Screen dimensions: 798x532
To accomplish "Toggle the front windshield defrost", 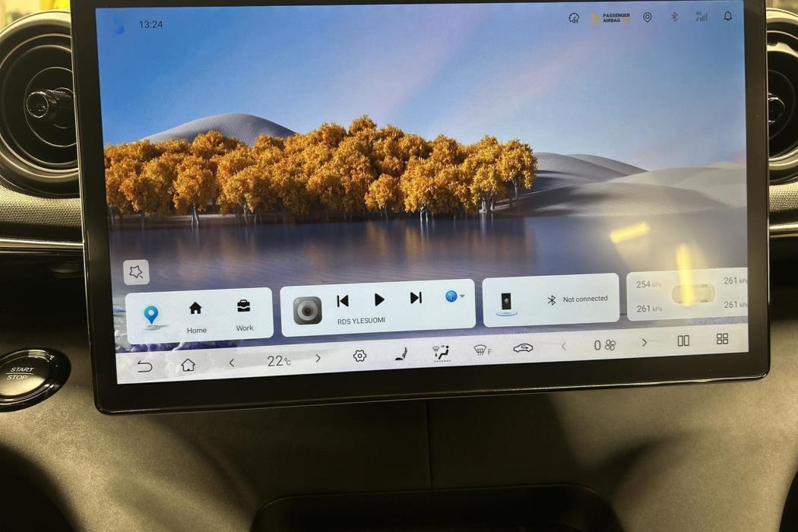I will (482, 350).
